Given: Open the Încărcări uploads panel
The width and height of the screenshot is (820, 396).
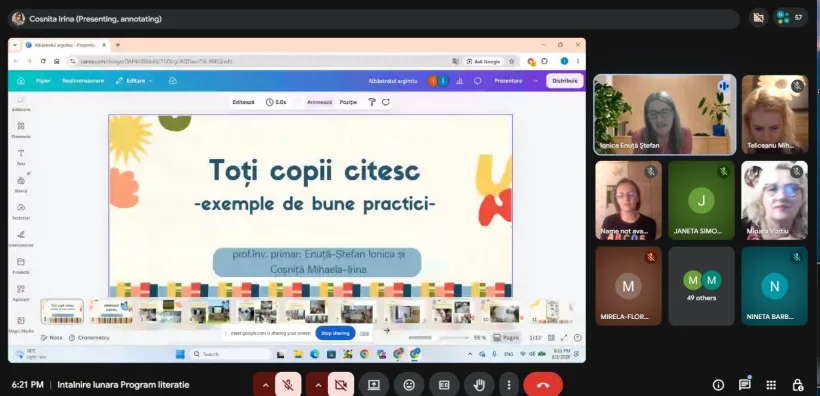Looking at the screenshot, I should point(21,211).
